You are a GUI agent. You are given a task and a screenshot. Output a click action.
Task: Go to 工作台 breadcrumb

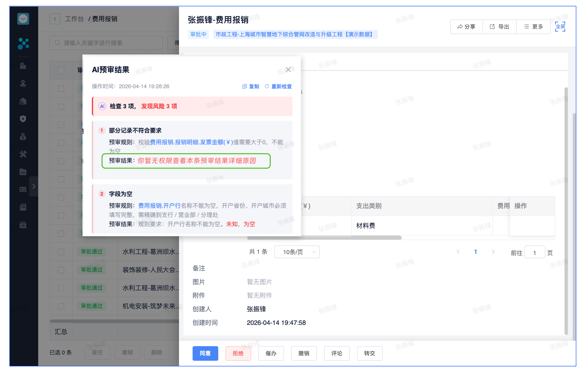coord(74,19)
